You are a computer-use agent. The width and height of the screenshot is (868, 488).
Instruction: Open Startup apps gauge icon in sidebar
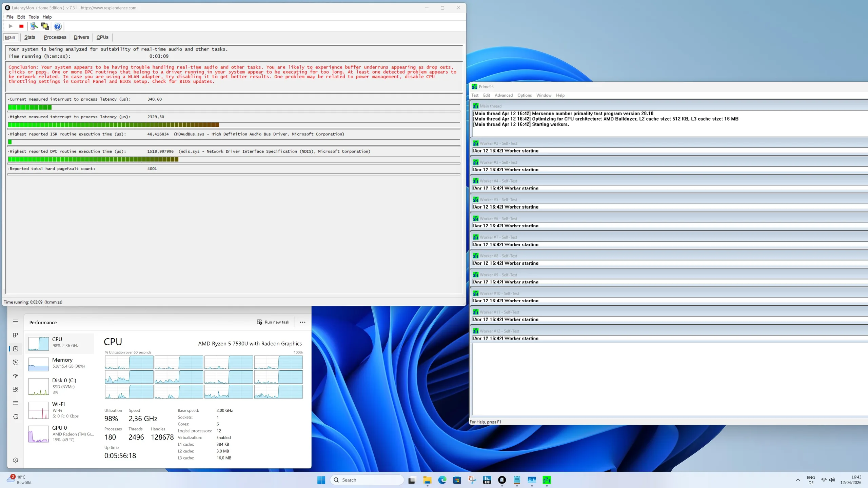coord(16,376)
